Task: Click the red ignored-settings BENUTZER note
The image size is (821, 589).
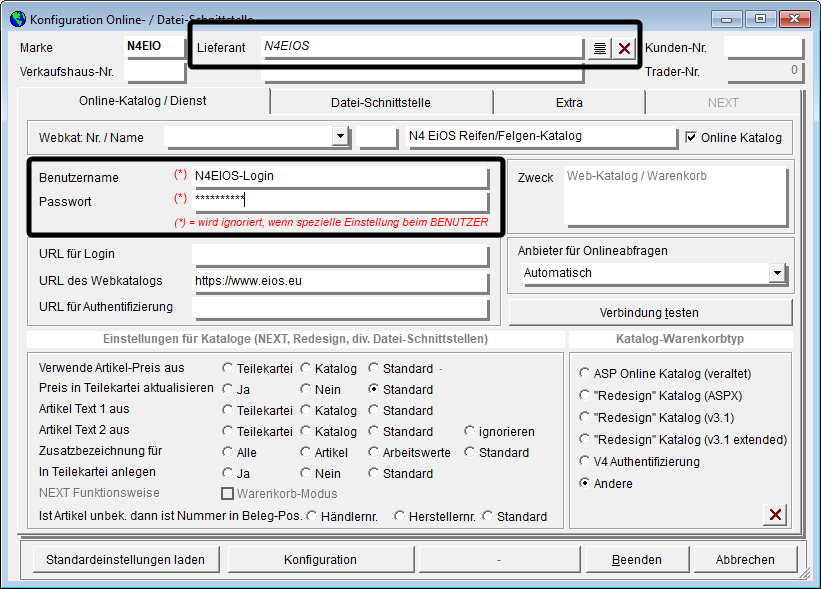Action: click(x=331, y=223)
